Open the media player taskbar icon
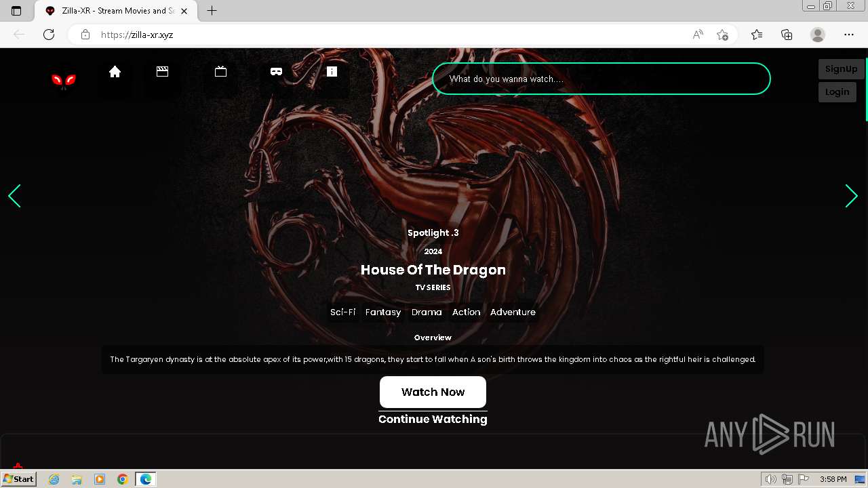868x488 pixels. click(100, 479)
